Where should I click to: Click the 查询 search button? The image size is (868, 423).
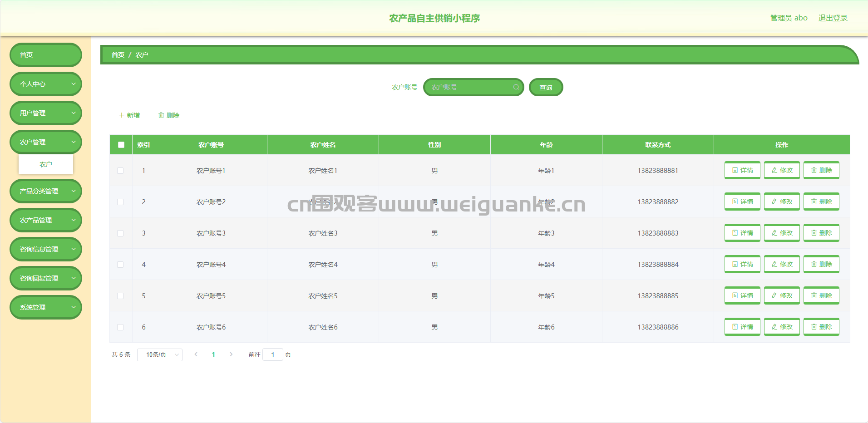pos(546,87)
